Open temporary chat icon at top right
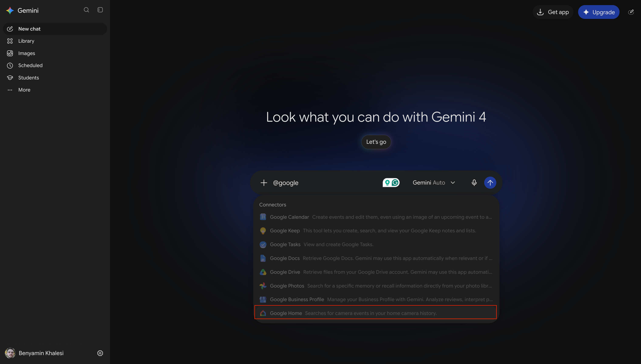The image size is (641, 364). [x=631, y=12]
